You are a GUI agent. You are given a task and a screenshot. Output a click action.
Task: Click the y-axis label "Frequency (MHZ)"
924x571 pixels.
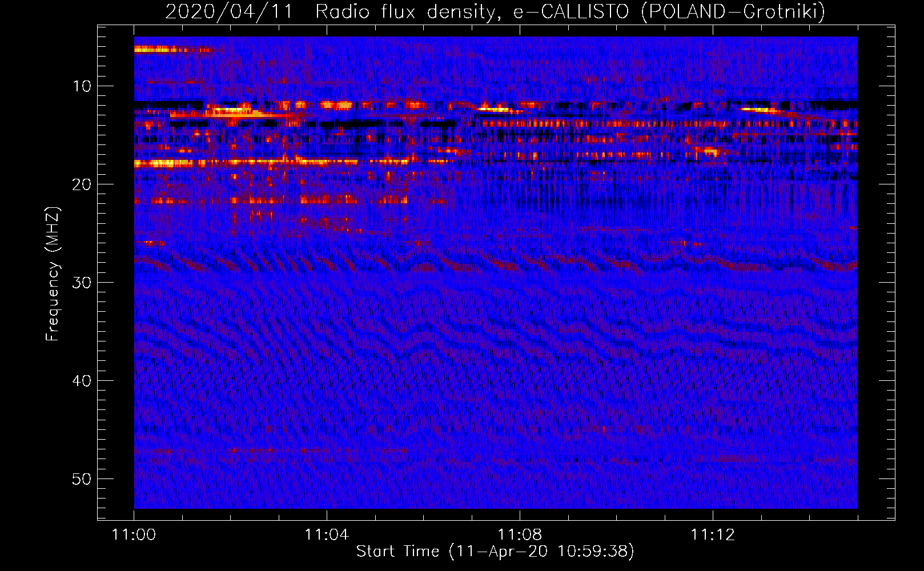[53, 274]
